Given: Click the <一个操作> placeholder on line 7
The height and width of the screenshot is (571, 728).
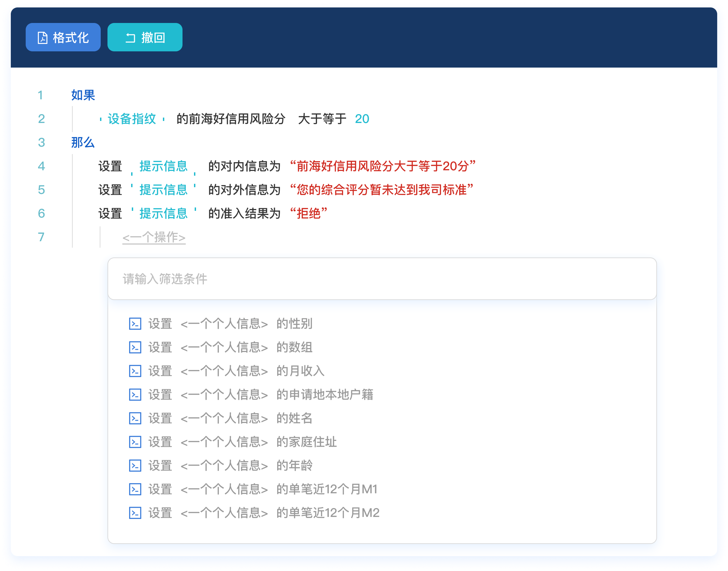Looking at the screenshot, I should pyautogui.click(x=154, y=237).
